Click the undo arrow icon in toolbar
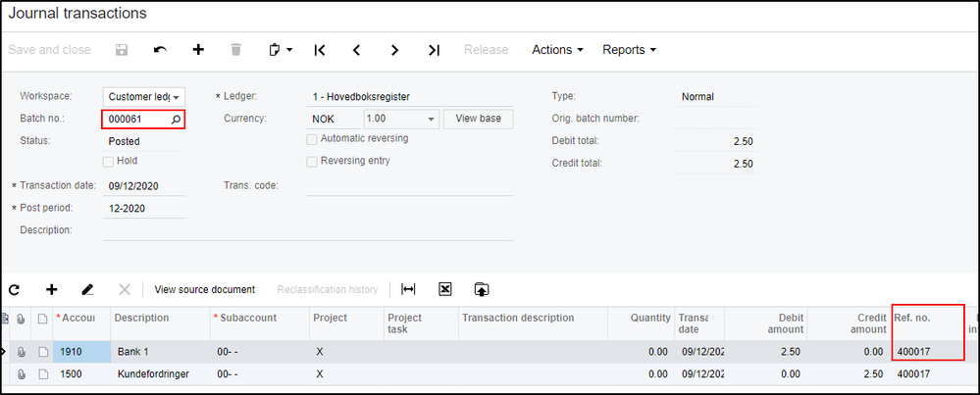The image size is (980, 395). 160,50
